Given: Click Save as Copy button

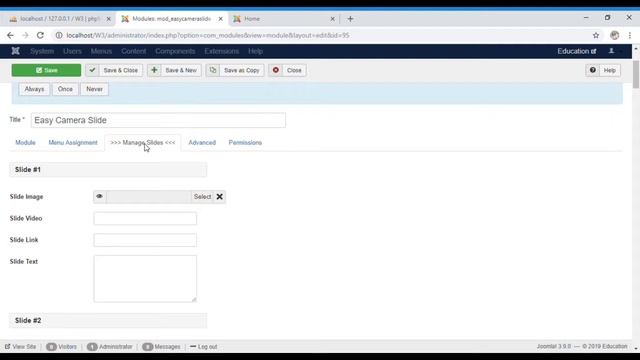Looking at the screenshot, I should click(235, 70).
